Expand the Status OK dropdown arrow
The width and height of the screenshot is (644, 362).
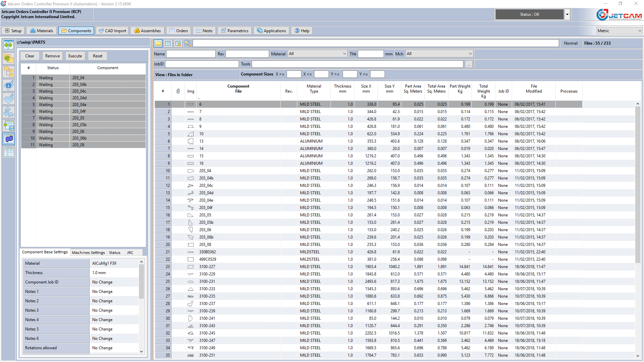pyautogui.click(x=567, y=14)
